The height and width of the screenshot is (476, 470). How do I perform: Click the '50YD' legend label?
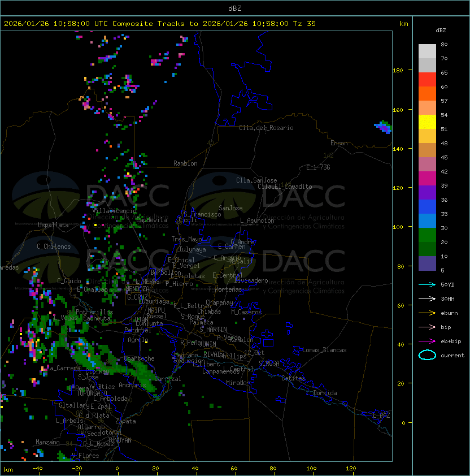coord(447,284)
